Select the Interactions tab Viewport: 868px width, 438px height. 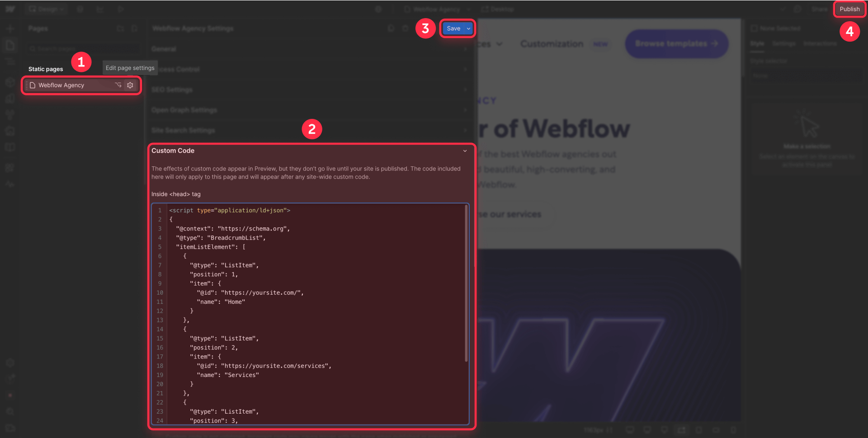(820, 43)
